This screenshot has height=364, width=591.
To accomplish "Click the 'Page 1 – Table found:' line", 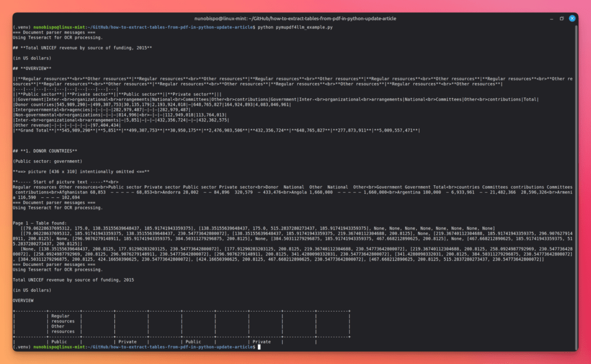I will pos(40,223).
